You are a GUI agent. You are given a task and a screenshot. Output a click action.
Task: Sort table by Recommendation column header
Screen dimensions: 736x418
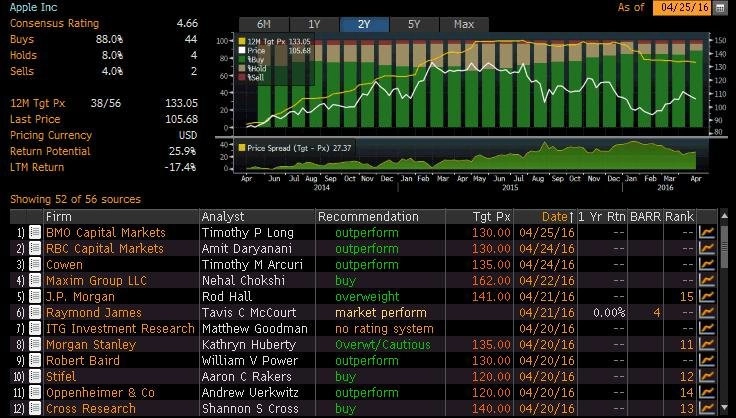[380, 217]
